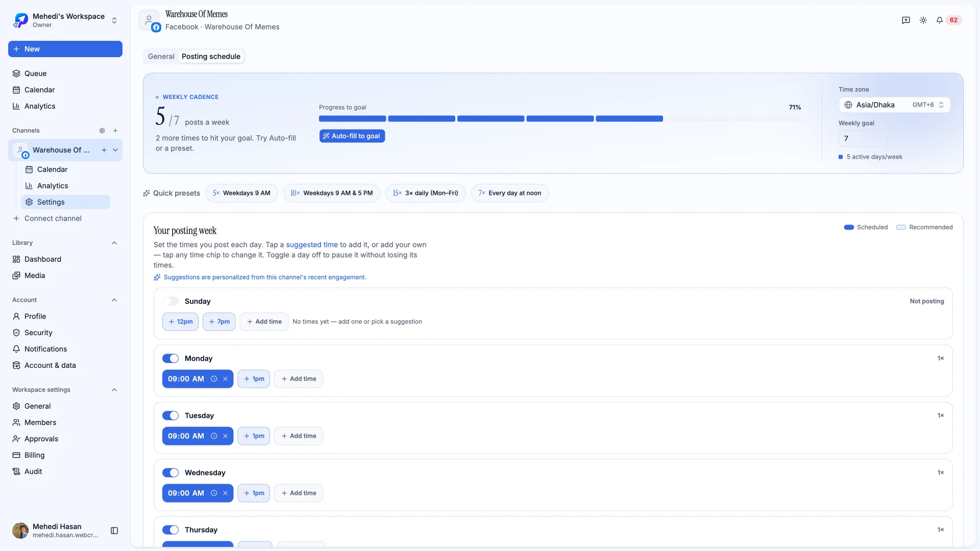Disable posting on Tuesday

[170, 416]
